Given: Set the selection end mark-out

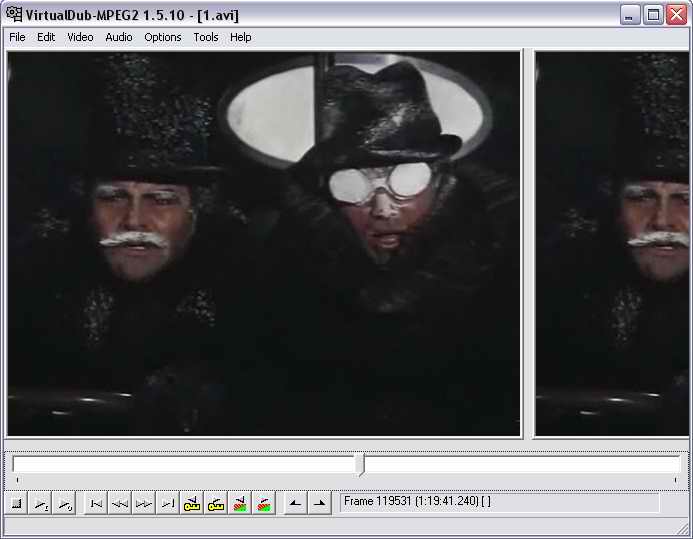Looking at the screenshot, I should [x=320, y=504].
